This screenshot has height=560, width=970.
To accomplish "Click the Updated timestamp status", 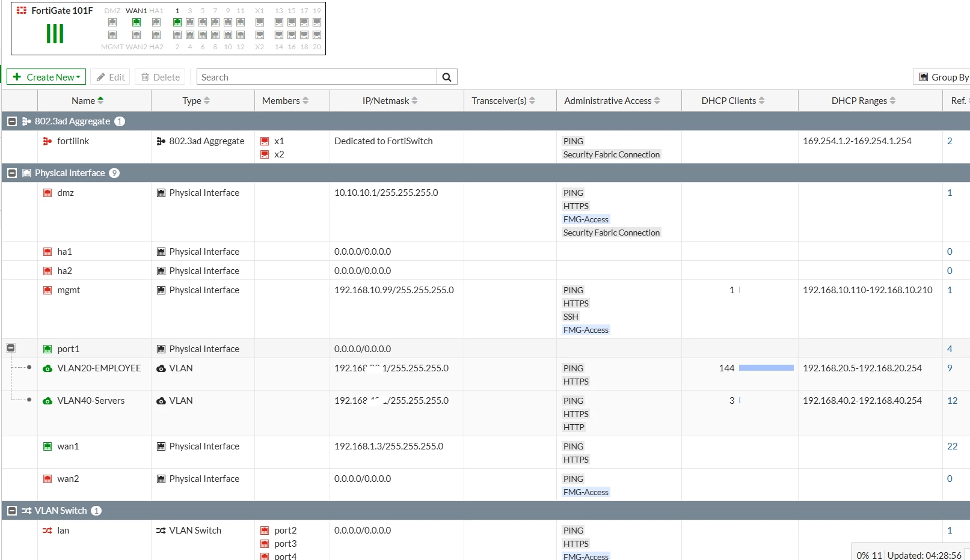I will click(924, 555).
